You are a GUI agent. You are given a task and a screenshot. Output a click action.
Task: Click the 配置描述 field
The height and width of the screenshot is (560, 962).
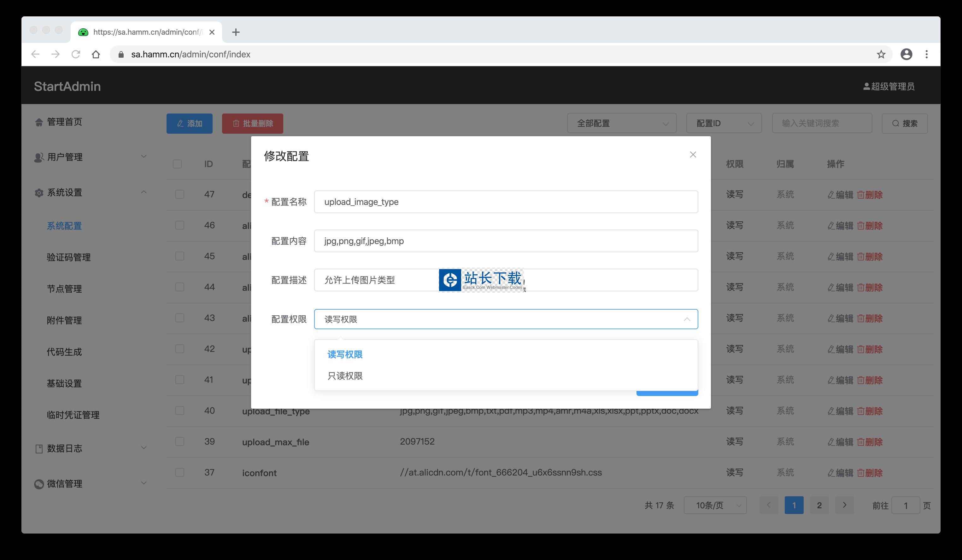click(x=506, y=280)
